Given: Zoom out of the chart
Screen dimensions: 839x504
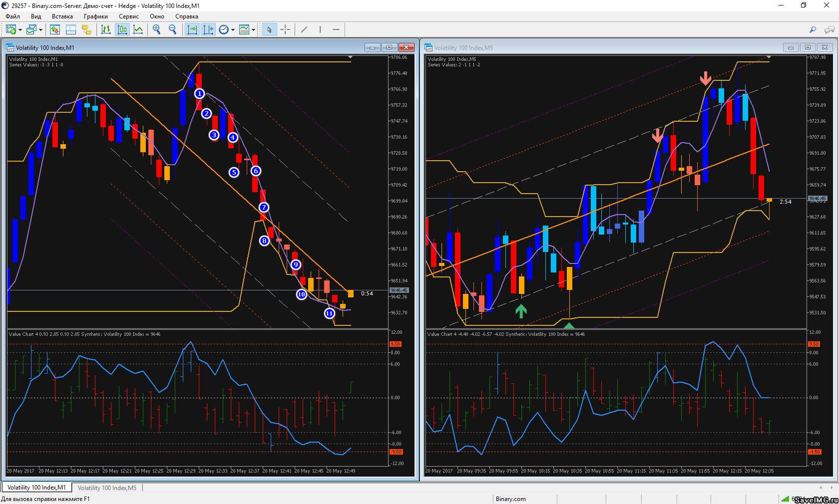Looking at the screenshot, I should tap(173, 30).
